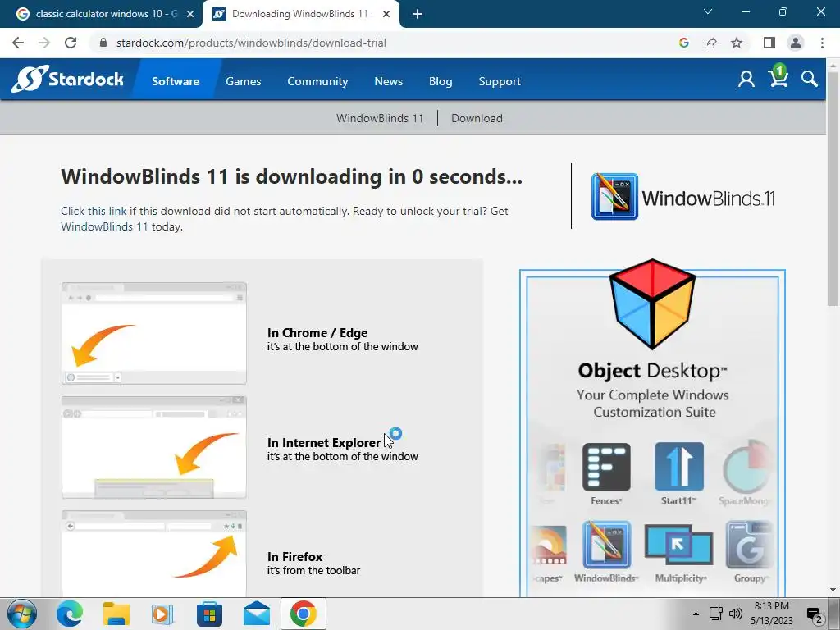Image resolution: width=840 pixels, height=630 pixels.
Task: Open a new browser tab
Action: (x=418, y=15)
